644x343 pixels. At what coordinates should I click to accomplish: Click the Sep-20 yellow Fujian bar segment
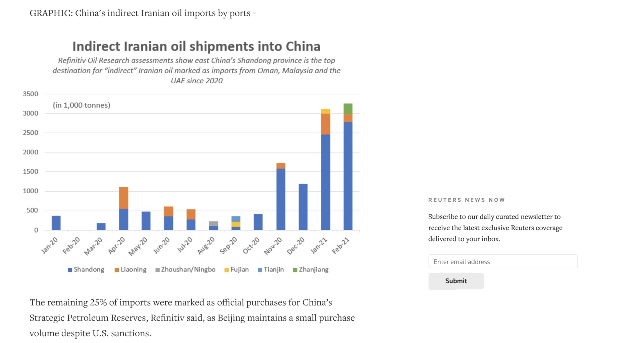pos(236,224)
